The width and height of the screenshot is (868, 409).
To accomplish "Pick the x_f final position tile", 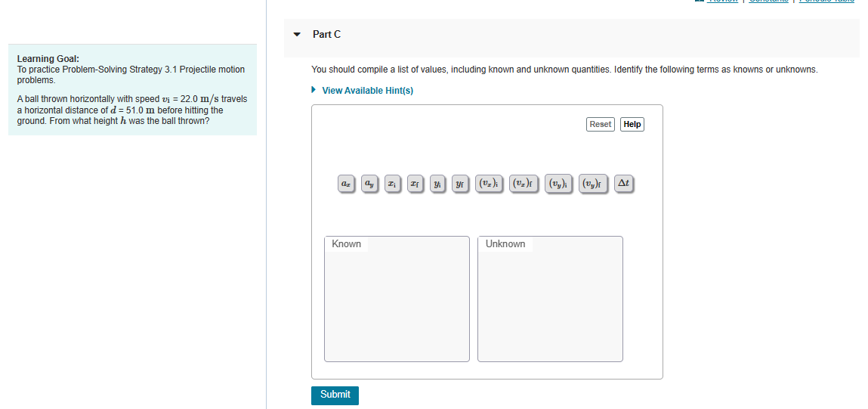I will tap(414, 183).
